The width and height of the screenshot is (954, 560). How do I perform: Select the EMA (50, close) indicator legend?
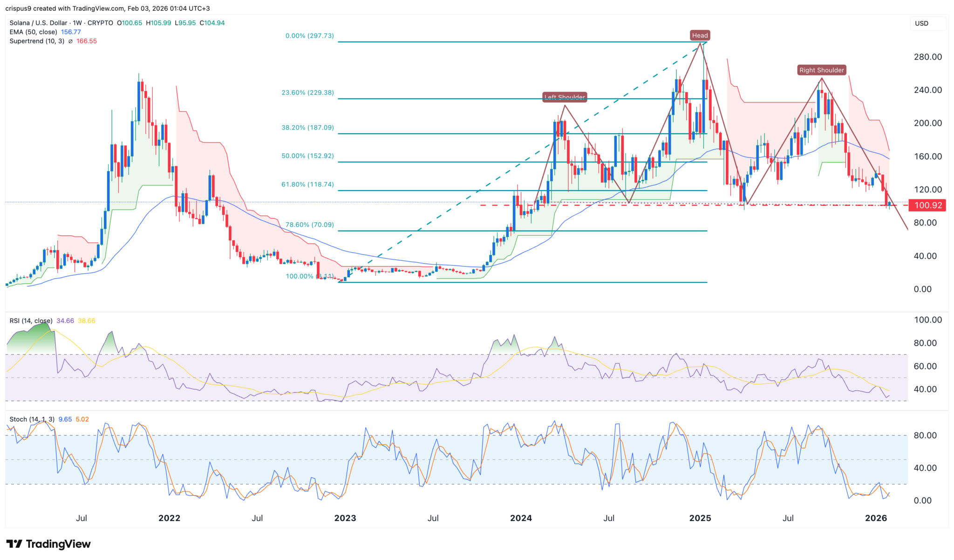coord(33,32)
